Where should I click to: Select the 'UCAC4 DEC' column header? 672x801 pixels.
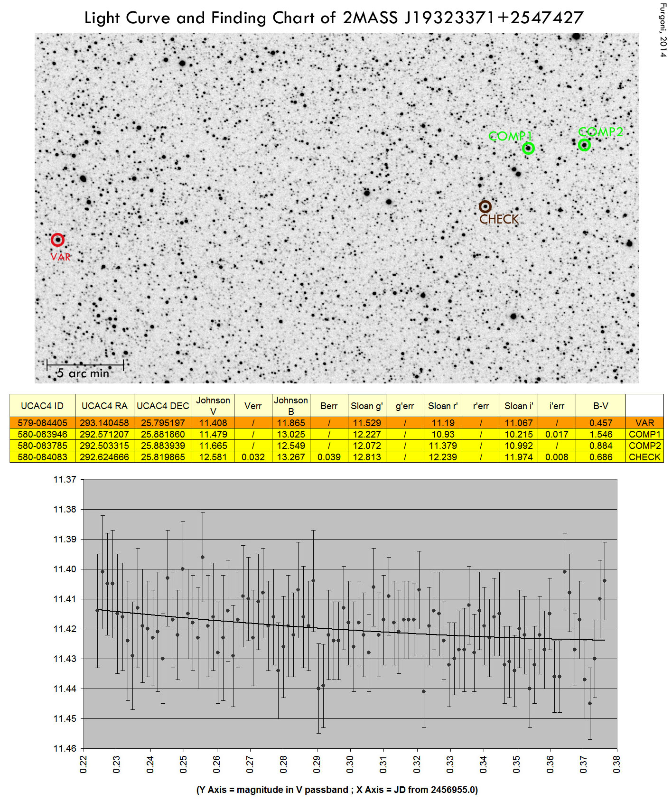click(163, 406)
